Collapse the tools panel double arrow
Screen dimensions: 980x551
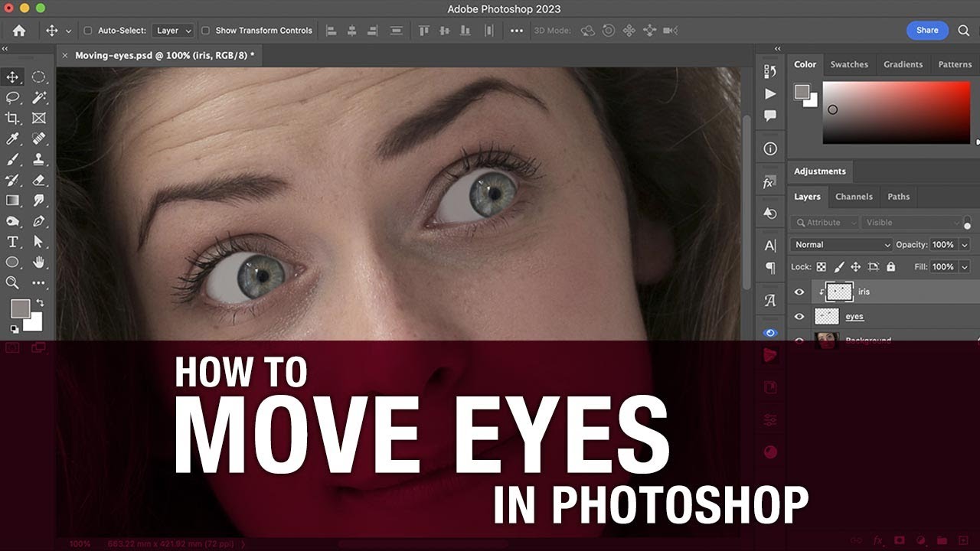coord(5,48)
